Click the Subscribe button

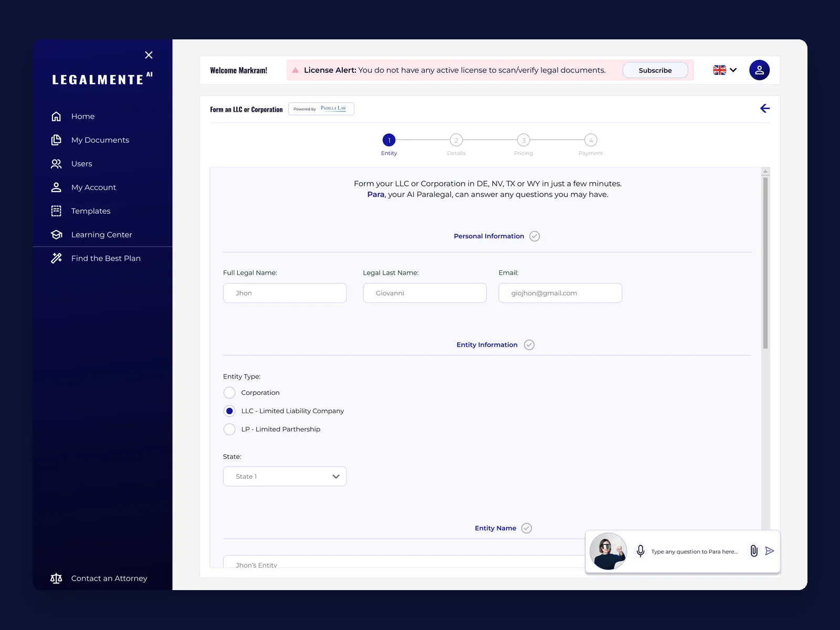tap(655, 70)
